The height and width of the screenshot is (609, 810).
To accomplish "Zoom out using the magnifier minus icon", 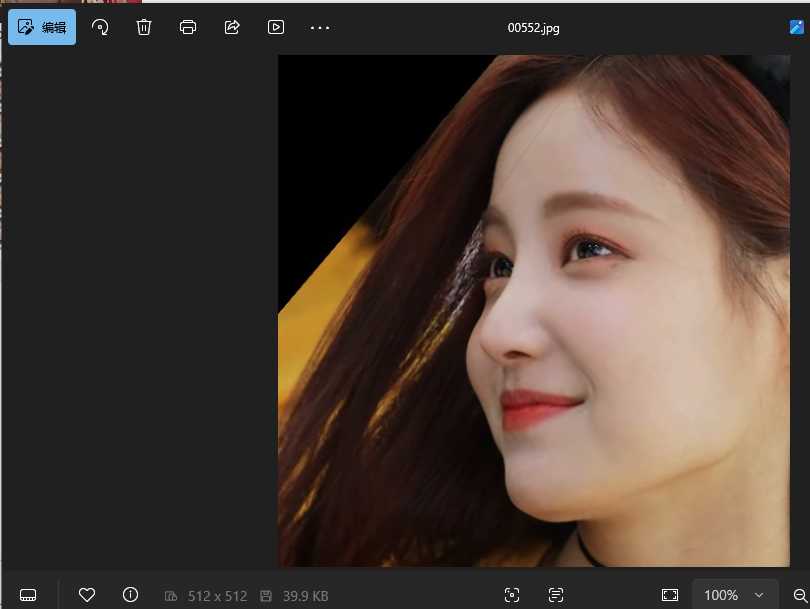I will click(x=800, y=596).
